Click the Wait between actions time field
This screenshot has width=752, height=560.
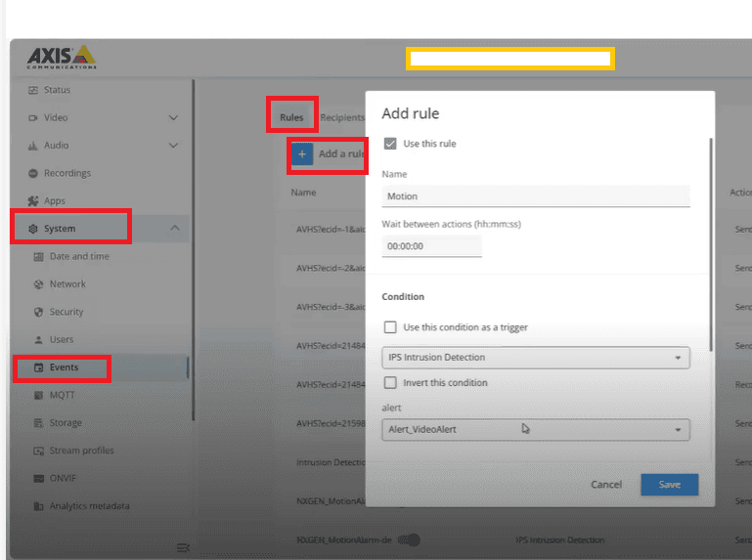click(x=431, y=246)
